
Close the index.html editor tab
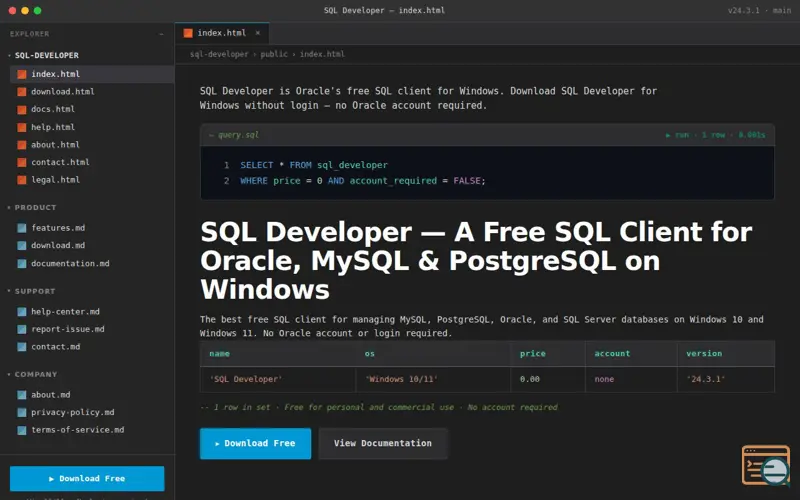pos(258,33)
